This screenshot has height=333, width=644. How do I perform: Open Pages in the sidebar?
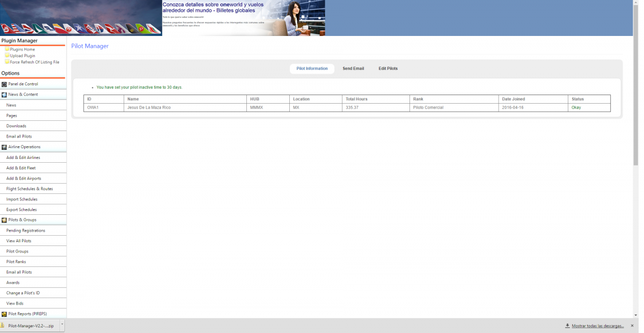(33, 115)
